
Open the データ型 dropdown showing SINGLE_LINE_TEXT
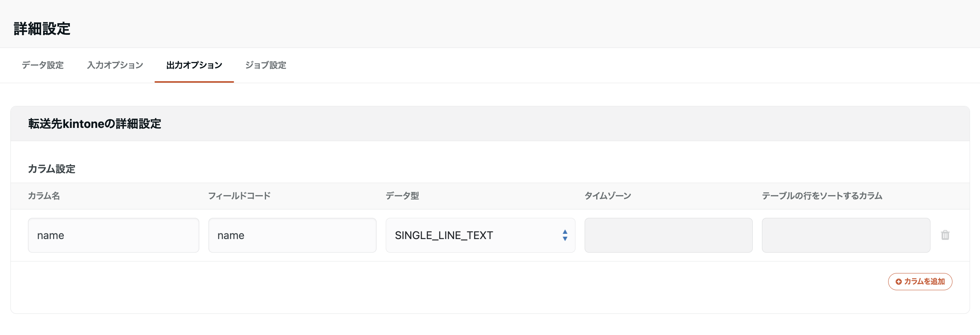coord(479,235)
